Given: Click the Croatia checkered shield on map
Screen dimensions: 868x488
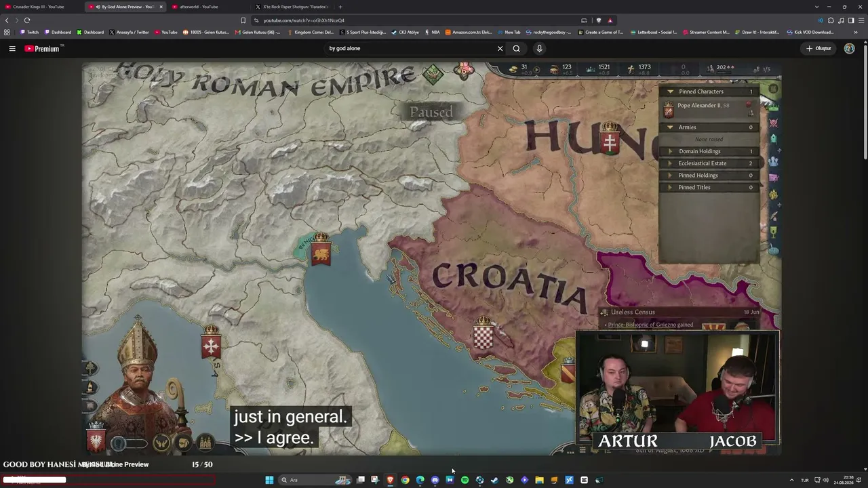Looking at the screenshot, I should click(x=483, y=334).
